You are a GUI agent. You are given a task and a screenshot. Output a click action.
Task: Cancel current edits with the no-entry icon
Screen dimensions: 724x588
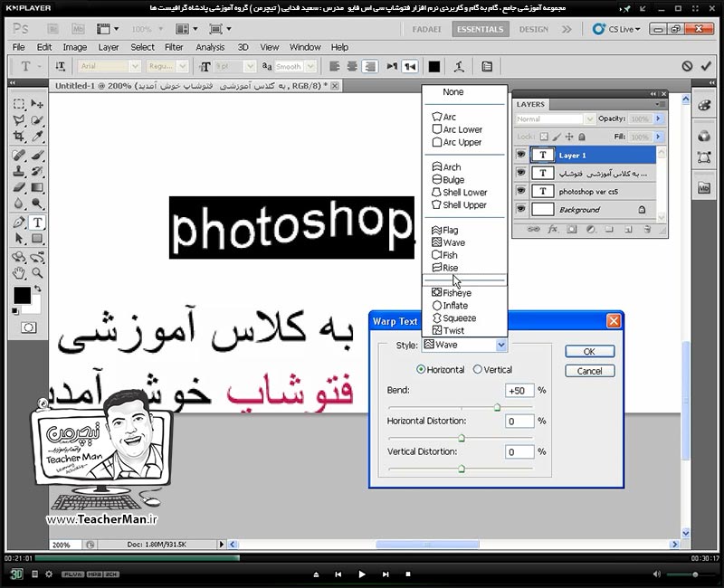(x=687, y=66)
